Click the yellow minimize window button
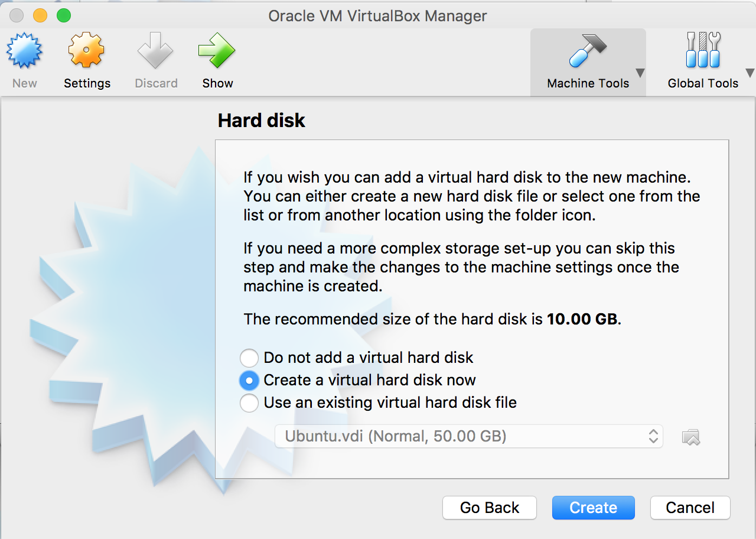 tap(40, 15)
